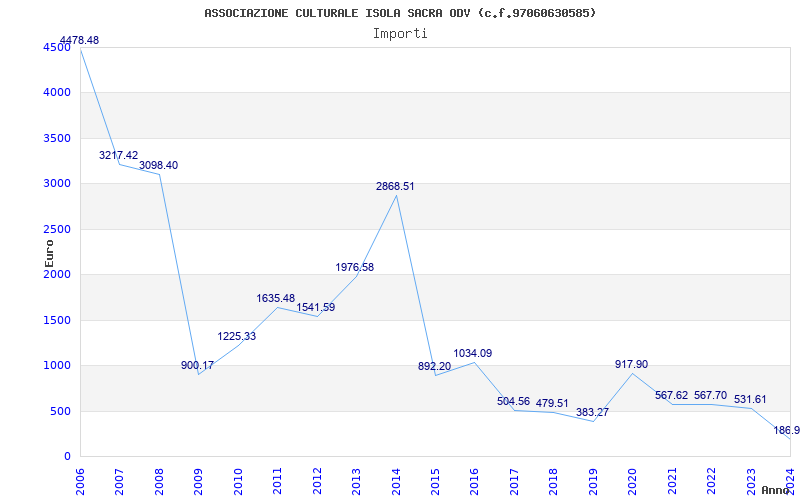The width and height of the screenshot is (800, 500).
Task: Click the Euro axis title
Action: point(49,253)
